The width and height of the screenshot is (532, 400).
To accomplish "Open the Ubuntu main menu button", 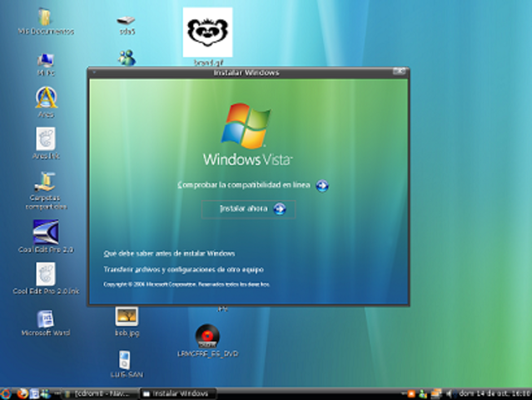I will [5, 394].
